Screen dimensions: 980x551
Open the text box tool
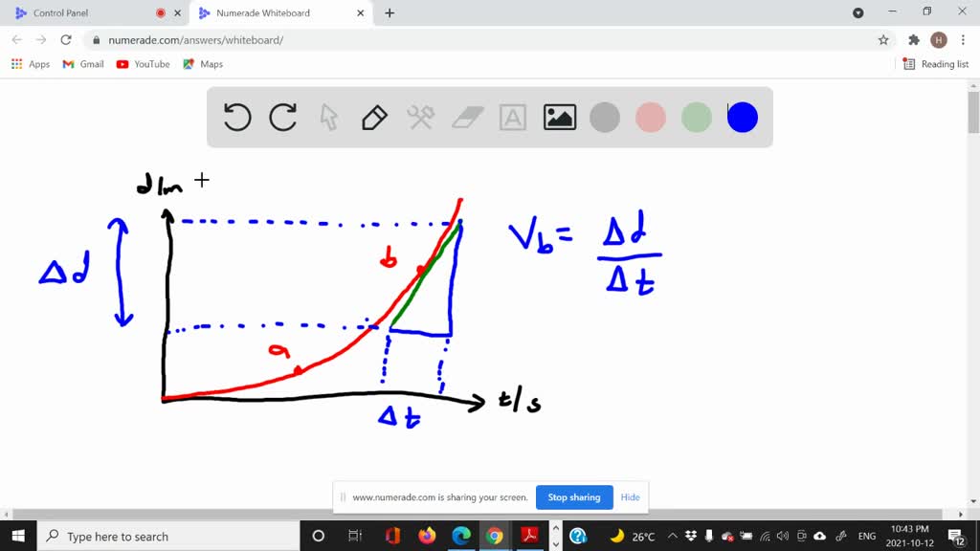(512, 117)
